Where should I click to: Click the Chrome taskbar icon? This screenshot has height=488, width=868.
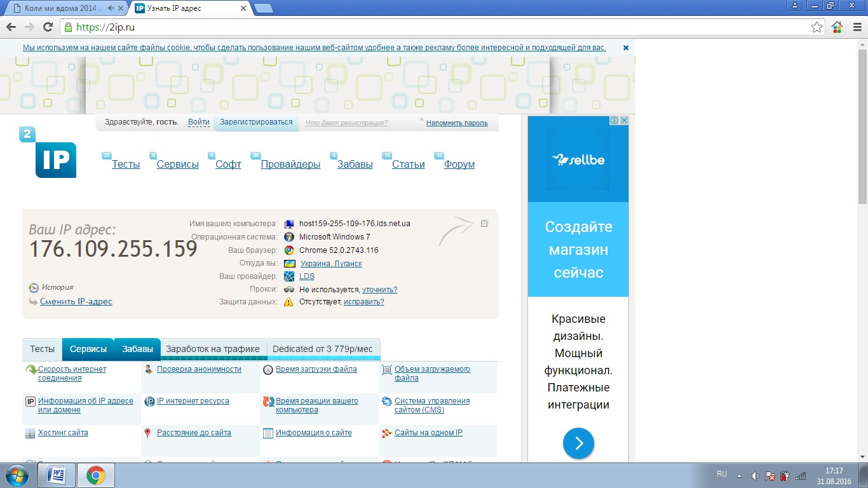point(96,475)
